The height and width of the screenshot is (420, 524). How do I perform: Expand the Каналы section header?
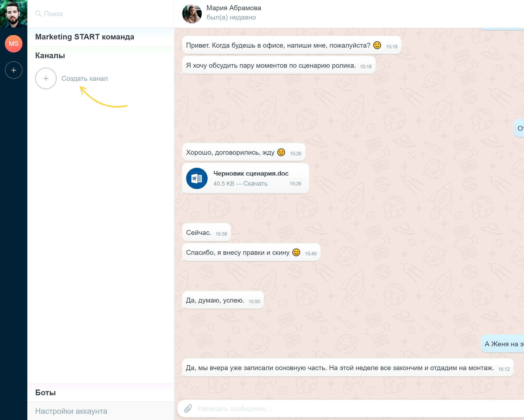point(50,56)
